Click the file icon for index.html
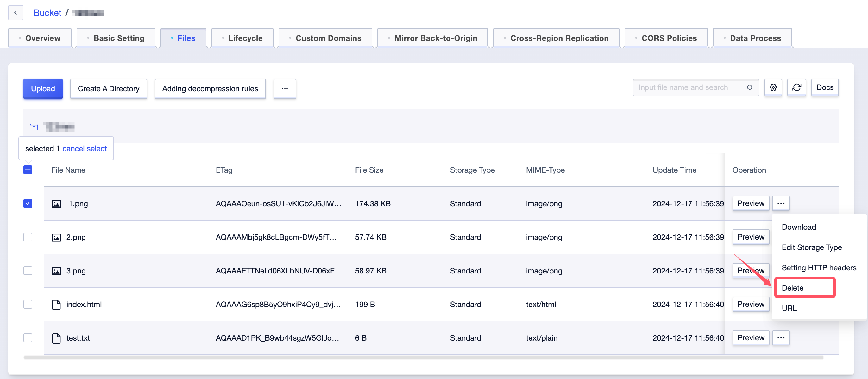The width and height of the screenshot is (868, 379). (x=56, y=305)
